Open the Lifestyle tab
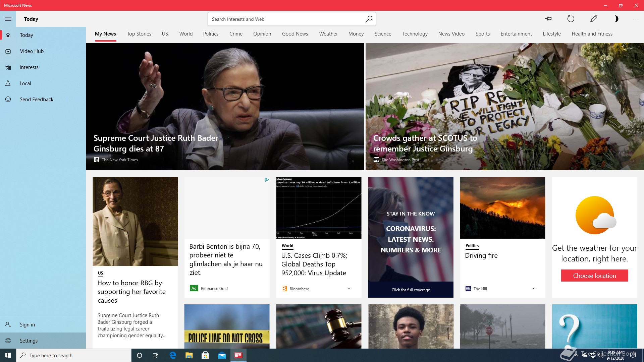The width and height of the screenshot is (644, 362). point(552,34)
